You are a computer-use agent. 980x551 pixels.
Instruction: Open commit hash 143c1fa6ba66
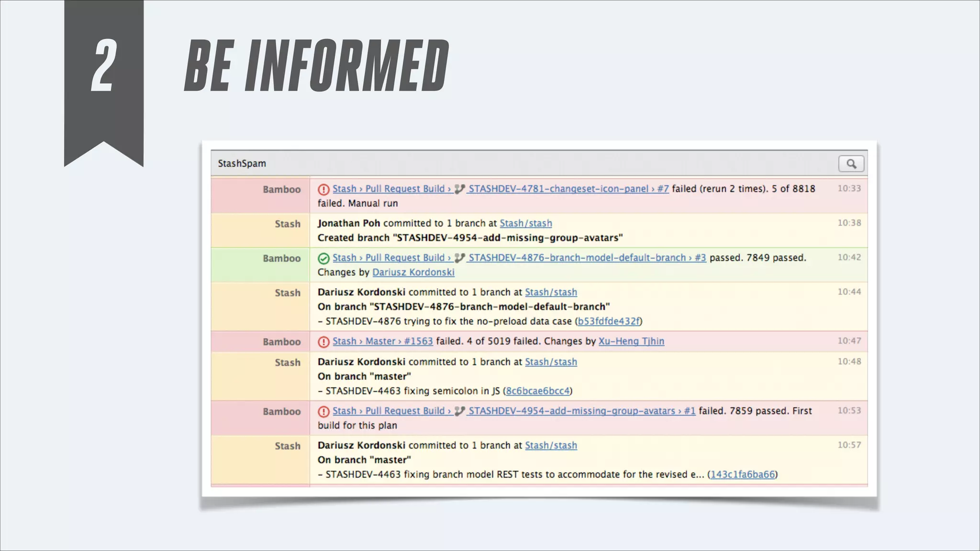pyautogui.click(x=742, y=474)
